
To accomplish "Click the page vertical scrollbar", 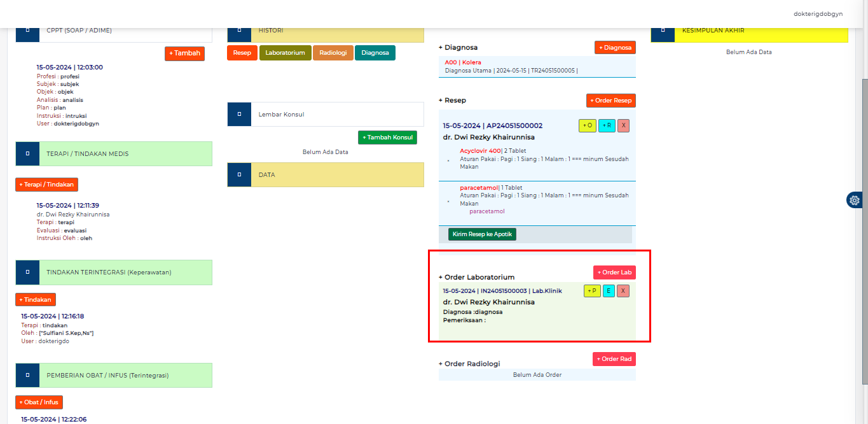I will point(864,229).
